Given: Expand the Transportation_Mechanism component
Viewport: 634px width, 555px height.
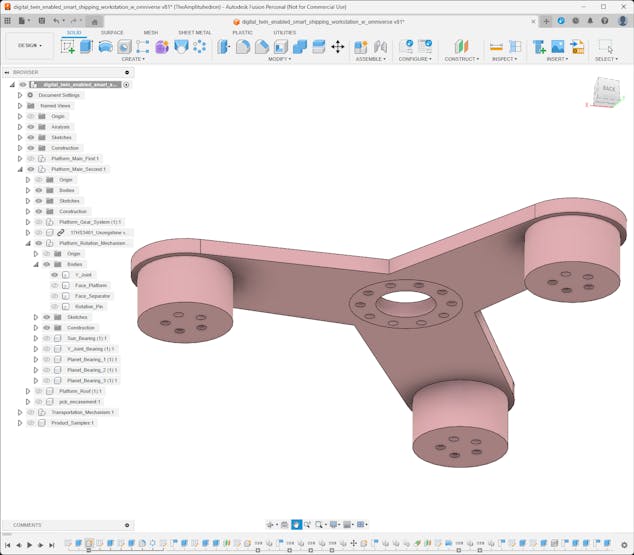Looking at the screenshot, I should (20, 412).
